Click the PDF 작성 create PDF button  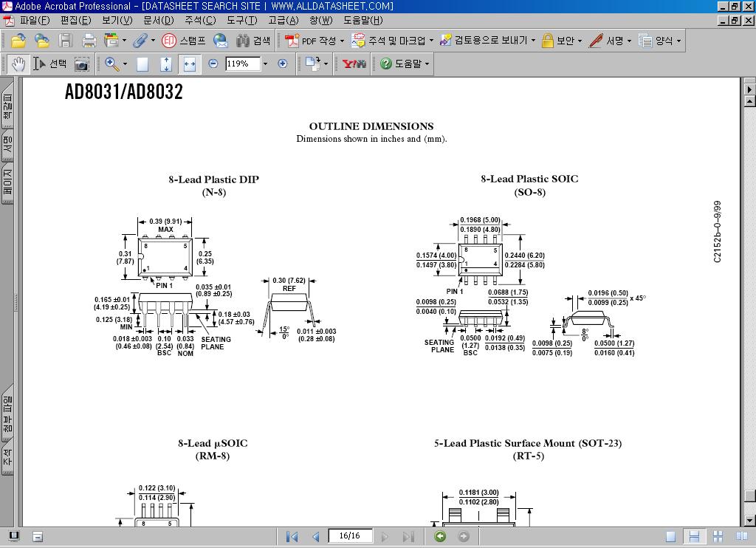310,41
